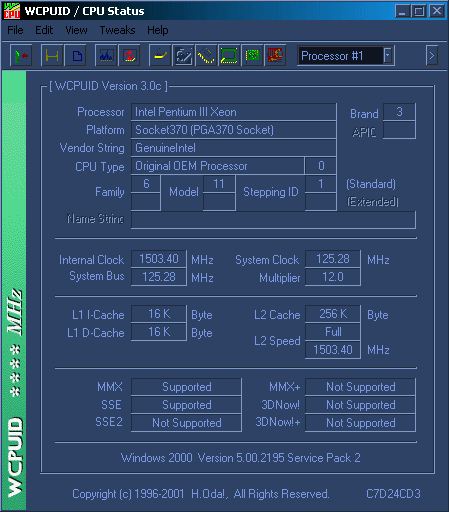Click the green rectangular chipset icon
This screenshot has width=449, height=512.
tap(229, 55)
